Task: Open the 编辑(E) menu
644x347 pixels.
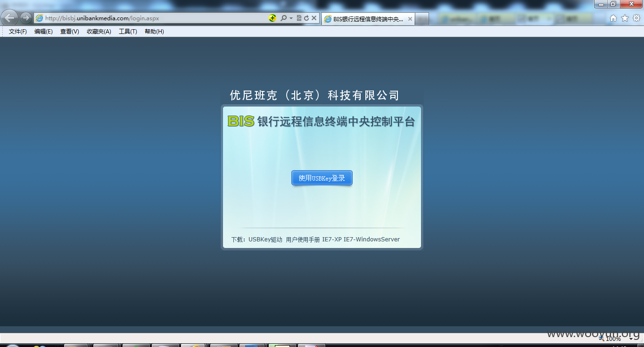Action: click(x=43, y=32)
